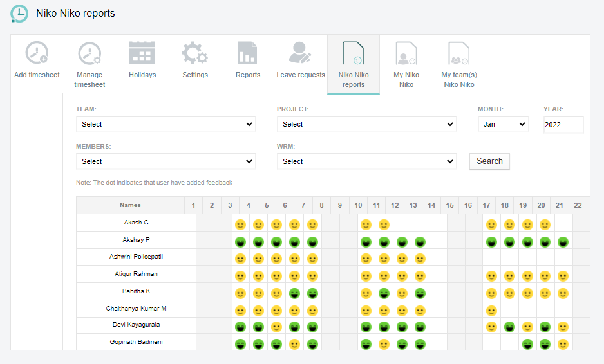Expand the Team dropdown
Image resolution: width=604 pixels, height=364 pixels.
[165, 124]
